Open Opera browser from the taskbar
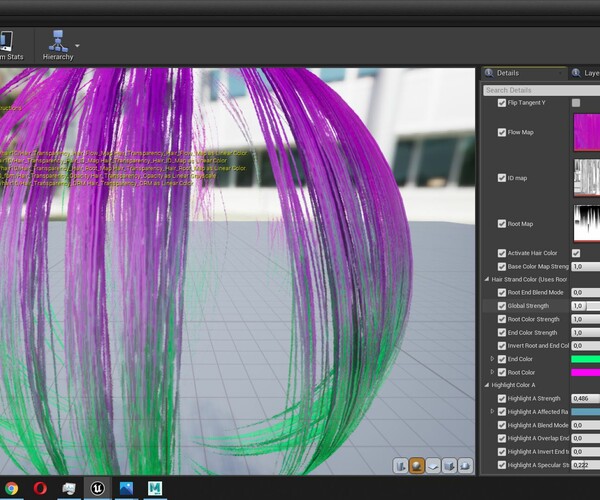Viewport: 600px width, 500px height. [40, 489]
